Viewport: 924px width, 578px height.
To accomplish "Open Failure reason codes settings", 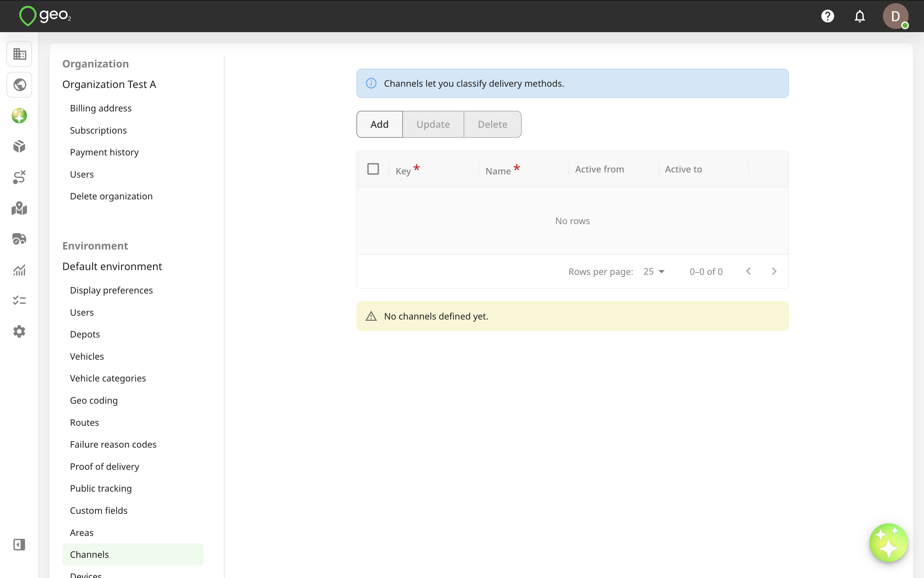I will coord(113,444).
